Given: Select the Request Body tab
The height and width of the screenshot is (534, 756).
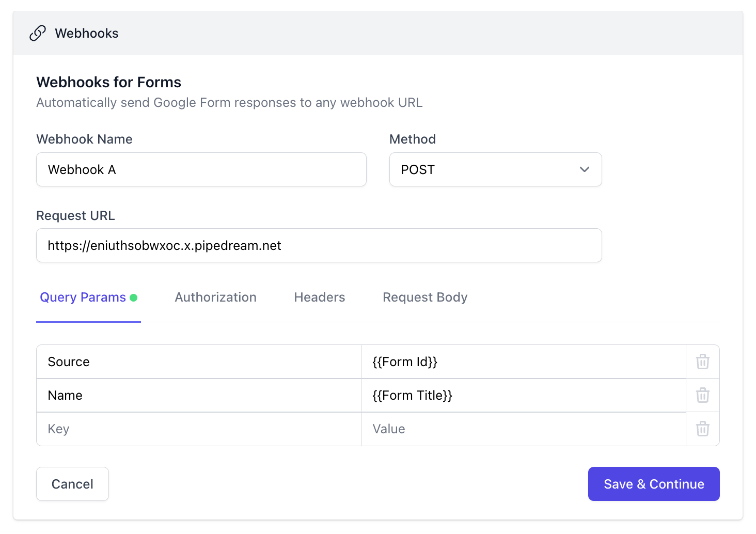Looking at the screenshot, I should (x=424, y=297).
